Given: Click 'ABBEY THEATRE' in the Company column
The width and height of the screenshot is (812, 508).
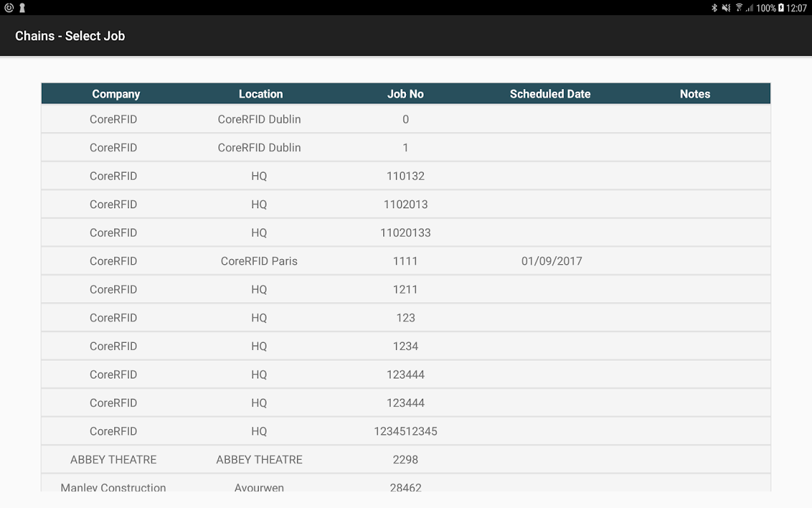Looking at the screenshot, I should click(114, 460).
